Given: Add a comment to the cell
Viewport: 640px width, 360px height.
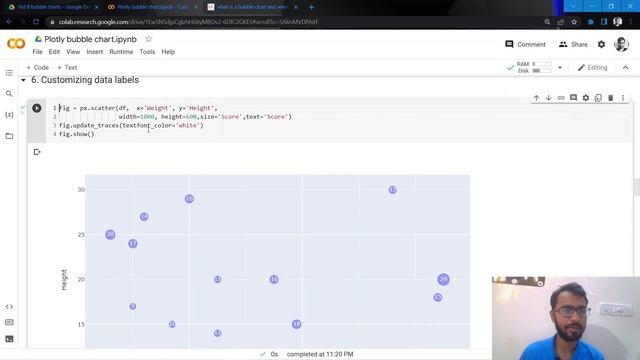Looking at the screenshot, I should [573, 98].
